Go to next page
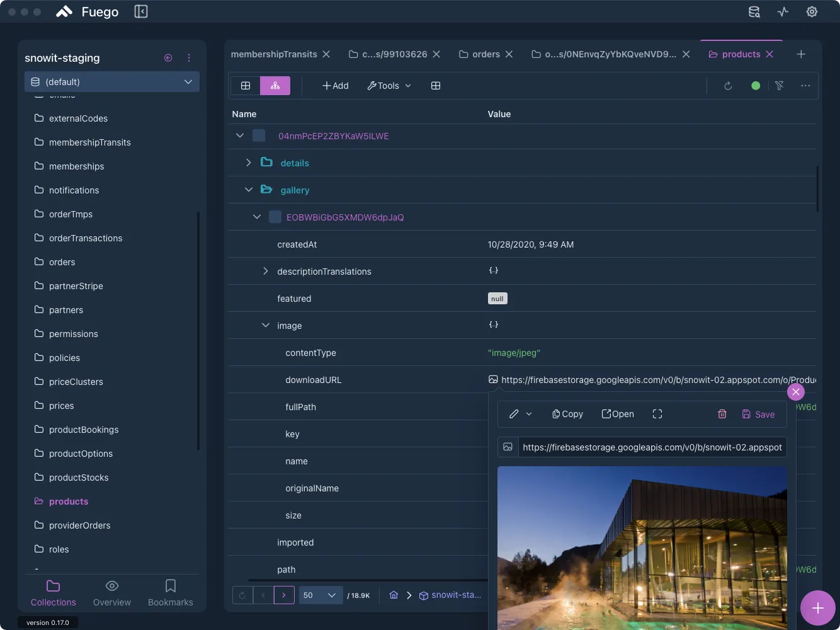Screen dimensions: 840x630 pyautogui.click(x=284, y=595)
